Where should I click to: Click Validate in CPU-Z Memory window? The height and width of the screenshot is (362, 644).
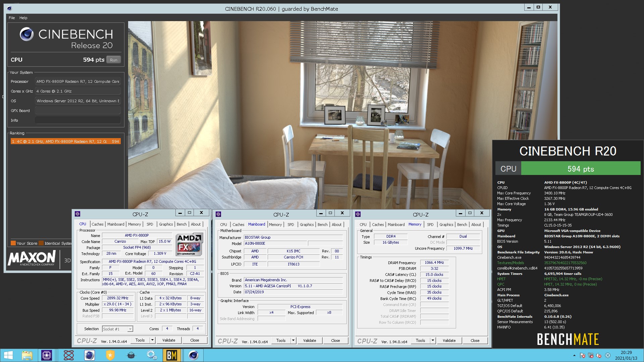tap(449, 341)
